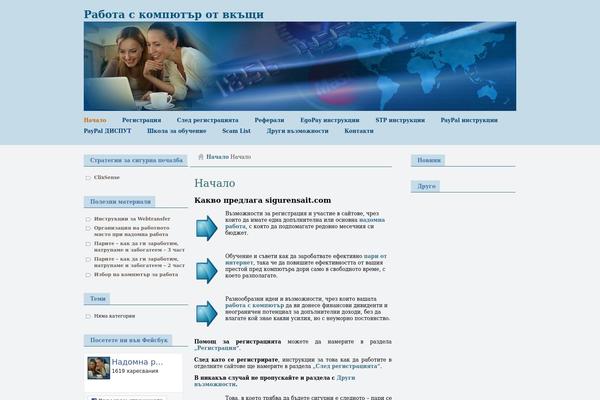Click the 'Новини' right sidebar heading
The image size is (600, 400).
pos(428,160)
